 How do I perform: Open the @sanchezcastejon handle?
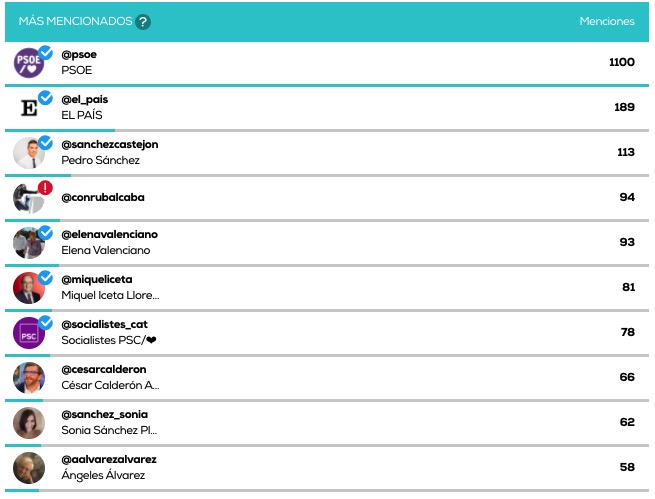click(x=110, y=145)
